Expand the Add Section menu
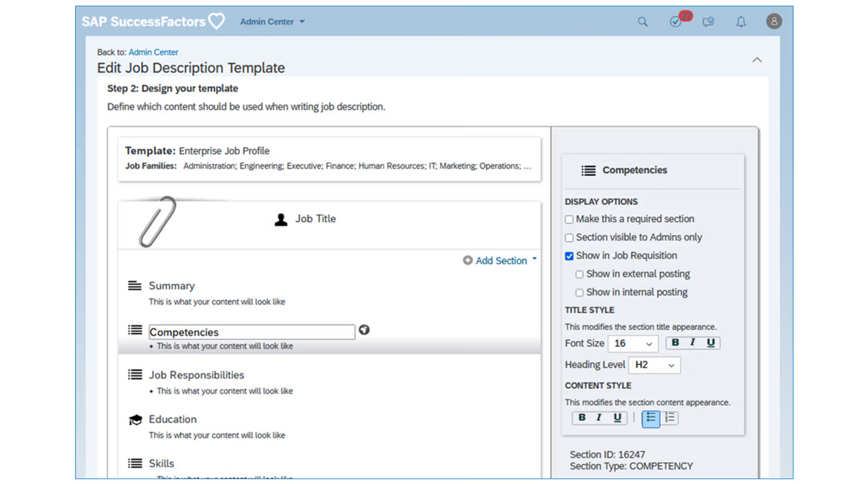Viewport: 868px width, 484px height. 501,261
